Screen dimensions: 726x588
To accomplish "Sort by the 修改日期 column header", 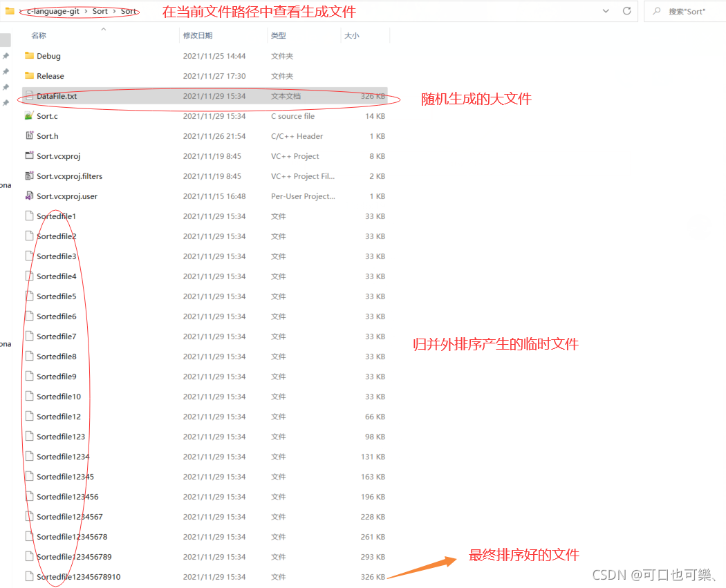I will click(198, 35).
